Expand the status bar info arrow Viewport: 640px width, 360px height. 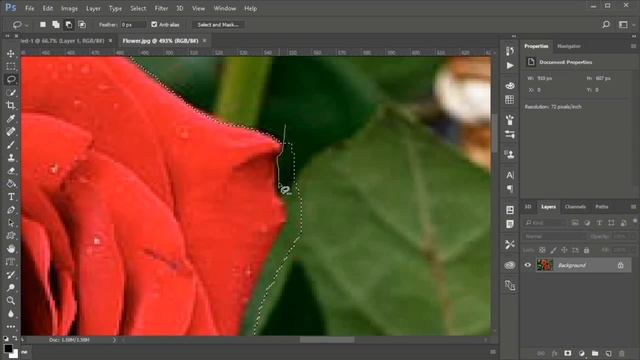pos(114,340)
